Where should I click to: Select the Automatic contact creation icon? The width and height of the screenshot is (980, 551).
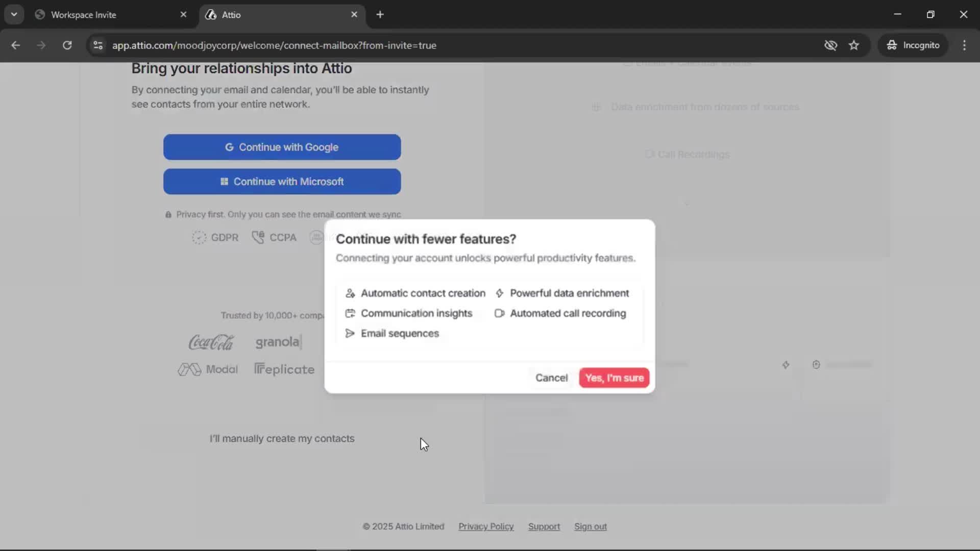[x=350, y=293]
